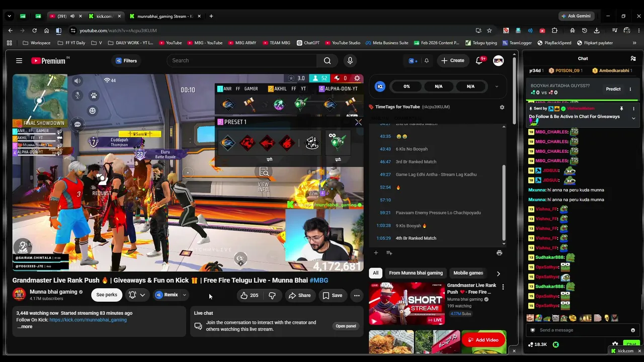
Task: Mute the YouTube tab audio speaker icon
Action: [x=72, y=16]
